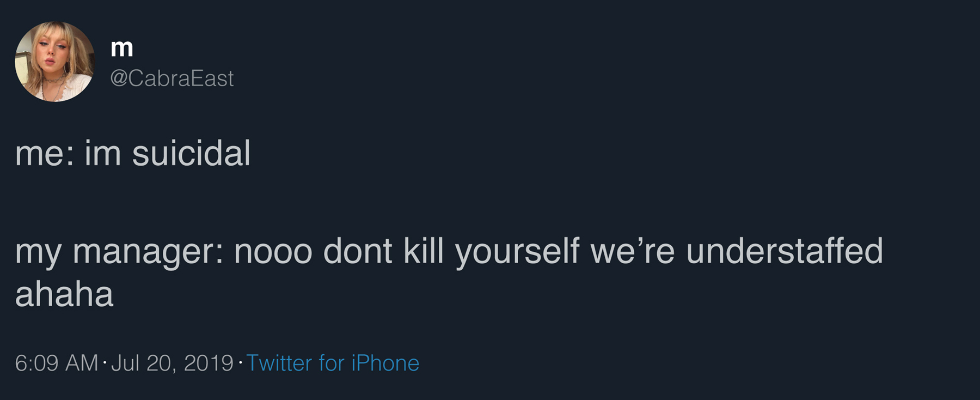
Task: Click the "Twitter for iPhone" source link
Action: (x=333, y=363)
